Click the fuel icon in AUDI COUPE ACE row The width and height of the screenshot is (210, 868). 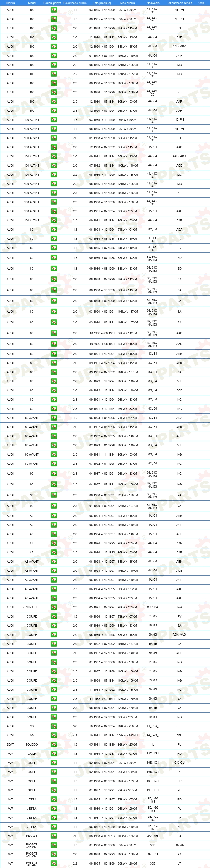pos(54,653)
